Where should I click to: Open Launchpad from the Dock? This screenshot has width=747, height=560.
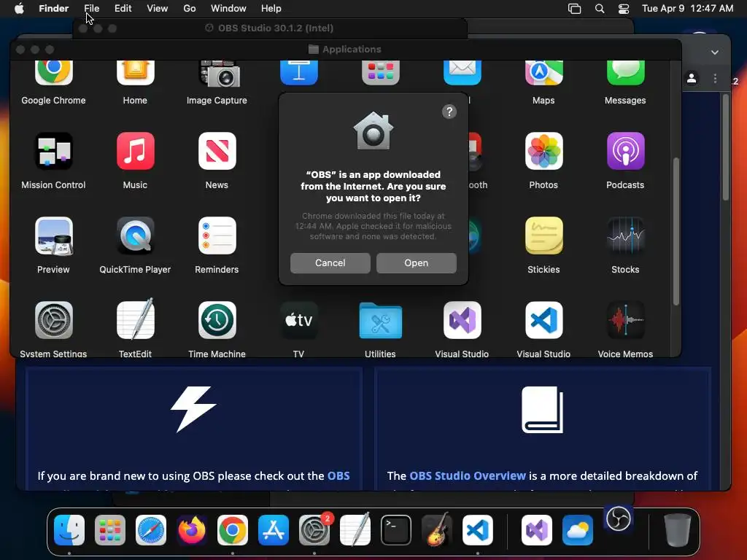110,530
